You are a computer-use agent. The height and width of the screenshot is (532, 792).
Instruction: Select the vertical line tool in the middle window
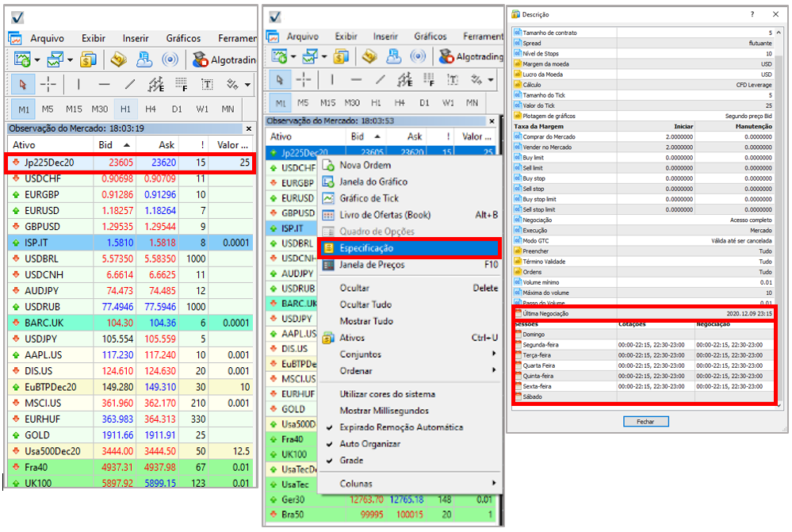(x=332, y=79)
